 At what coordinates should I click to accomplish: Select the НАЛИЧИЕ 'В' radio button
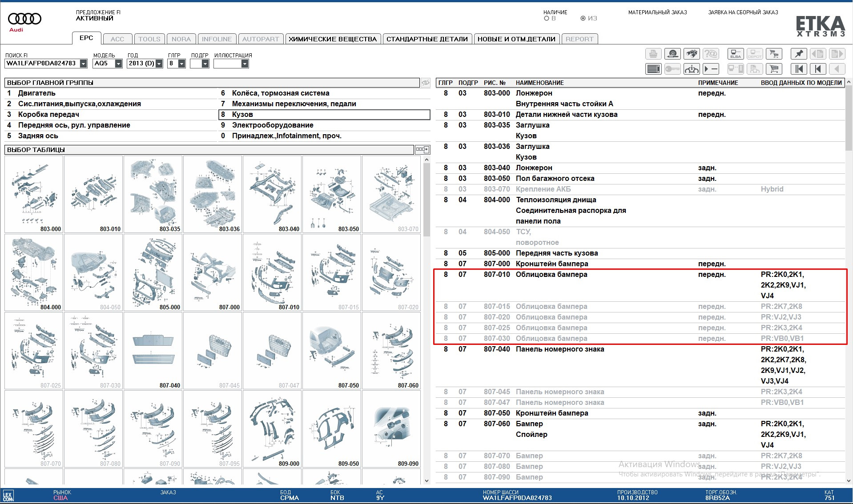[x=547, y=19]
